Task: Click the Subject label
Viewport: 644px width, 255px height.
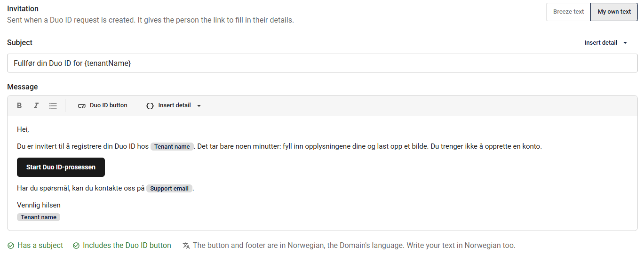Action: [20, 42]
